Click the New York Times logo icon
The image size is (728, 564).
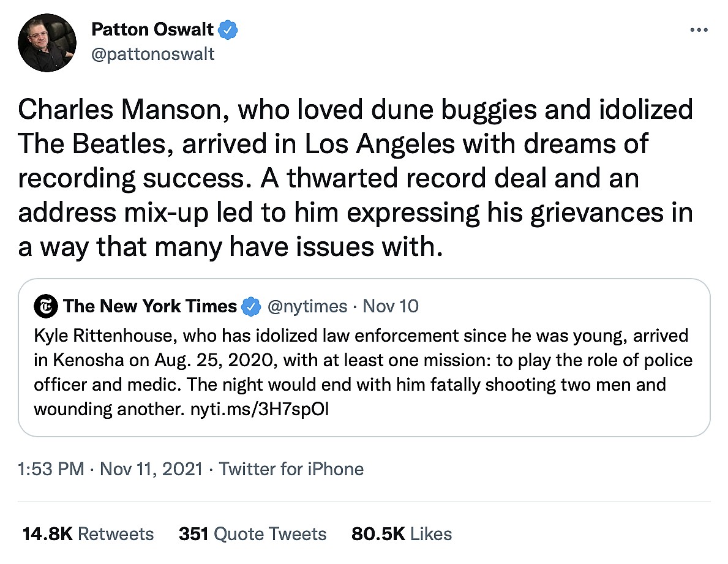46,306
